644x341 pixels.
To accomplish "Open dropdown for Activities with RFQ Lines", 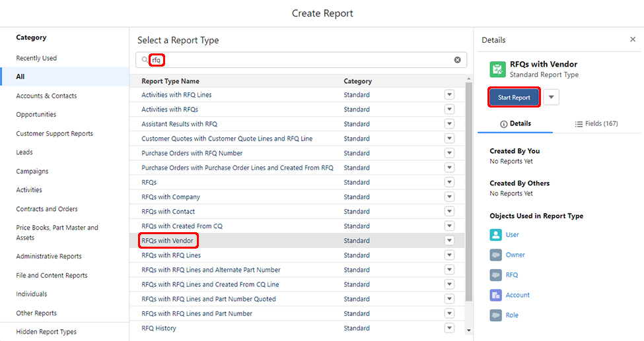I will (x=449, y=95).
